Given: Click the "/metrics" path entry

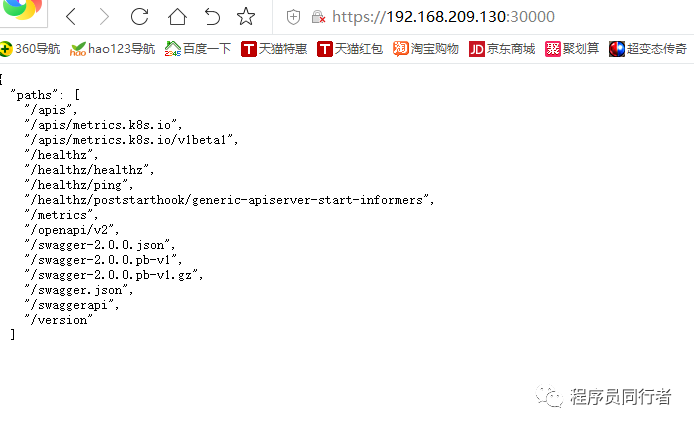Looking at the screenshot, I should pyautogui.click(x=58, y=215).
